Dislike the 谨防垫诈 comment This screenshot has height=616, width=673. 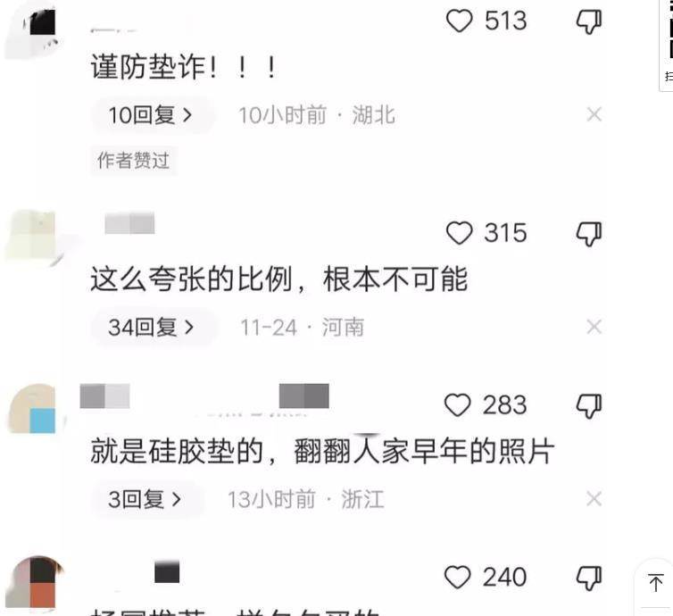pos(589,21)
